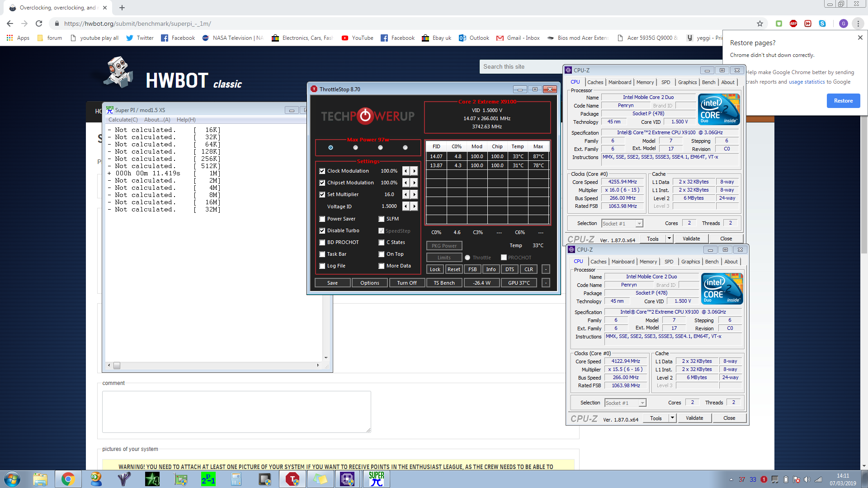Decrease Set Multiplier with left arrow
The image size is (868, 488).
406,194
